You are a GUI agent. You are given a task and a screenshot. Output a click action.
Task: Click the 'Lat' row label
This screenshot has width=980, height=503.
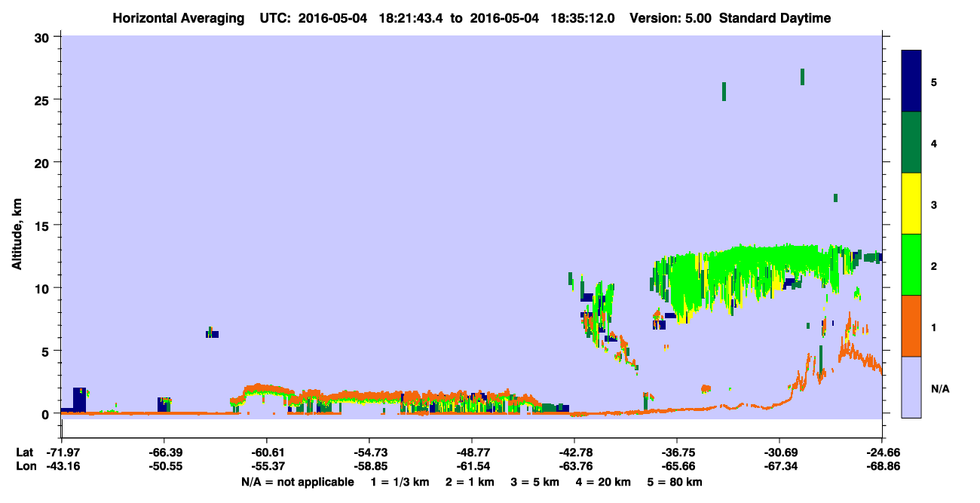point(24,452)
